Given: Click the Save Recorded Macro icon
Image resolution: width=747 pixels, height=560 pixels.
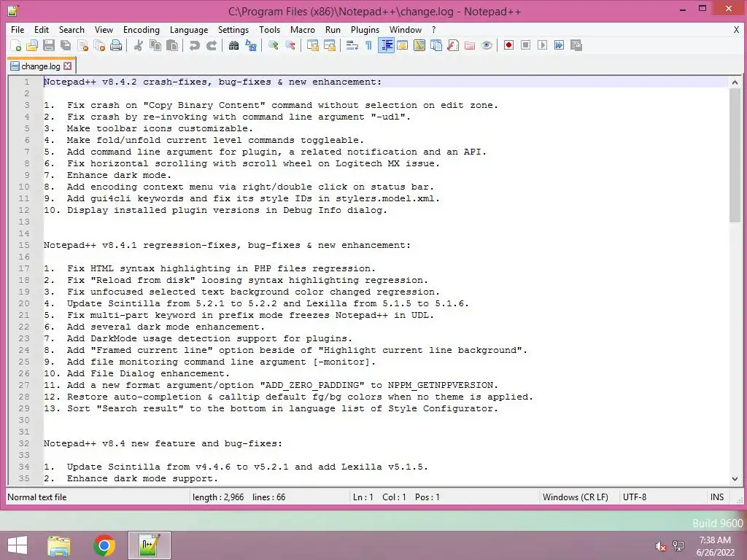Looking at the screenshot, I should (x=576, y=46).
